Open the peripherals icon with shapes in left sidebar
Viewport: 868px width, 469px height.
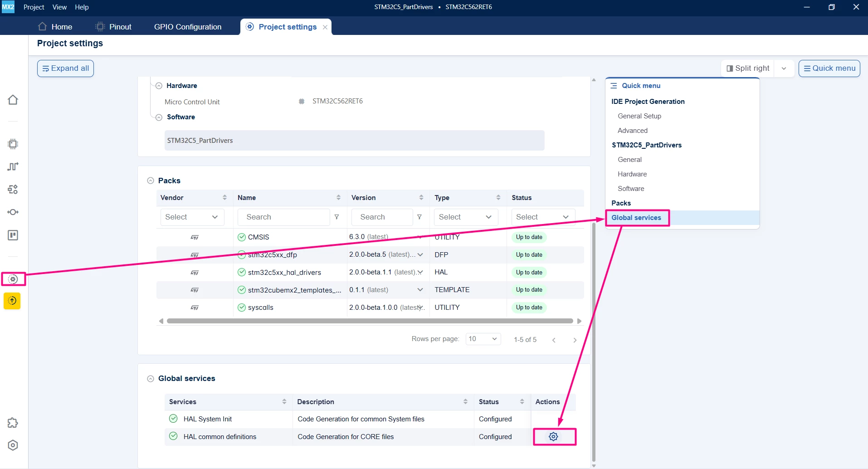click(x=13, y=189)
